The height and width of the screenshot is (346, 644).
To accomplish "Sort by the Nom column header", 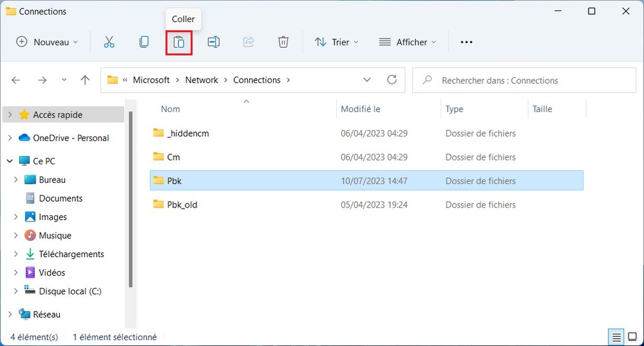I will pyautogui.click(x=171, y=109).
